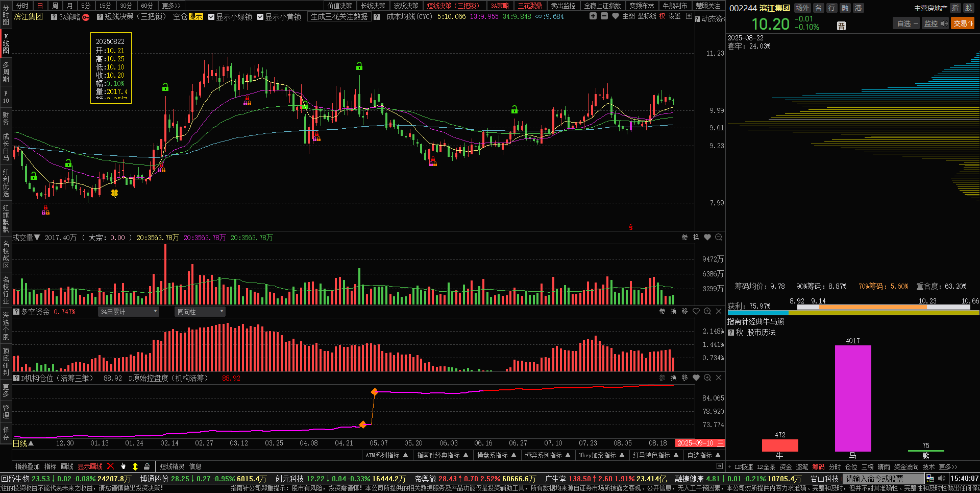The width and height of the screenshot is (980, 493).
Task: Switch to the 周 weekly period tab
Action: [x=55, y=6]
